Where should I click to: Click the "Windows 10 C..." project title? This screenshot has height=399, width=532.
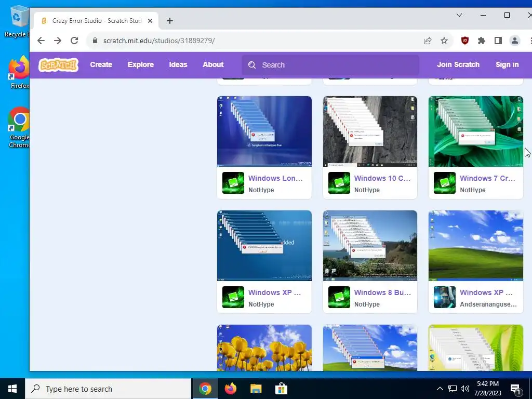(x=382, y=178)
